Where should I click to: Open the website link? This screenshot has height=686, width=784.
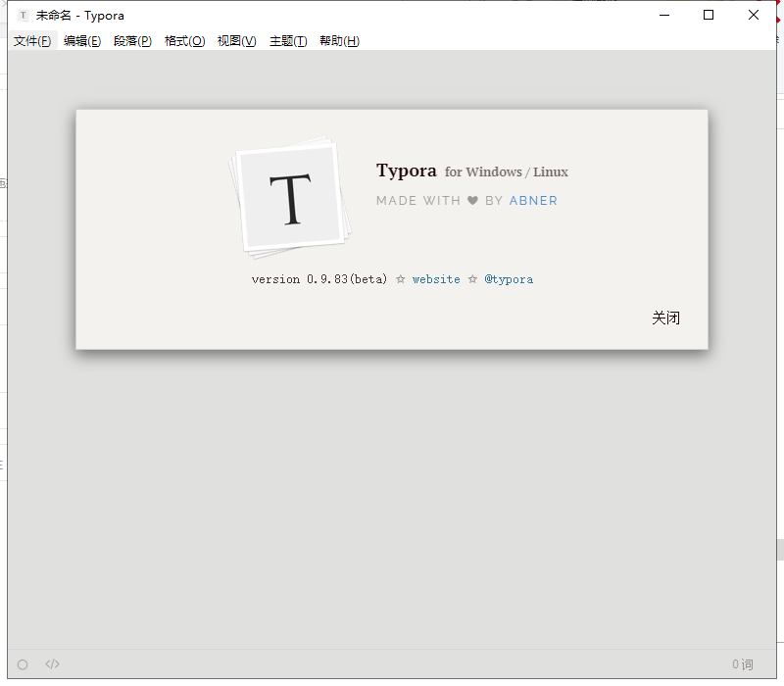tap(436, 279)
